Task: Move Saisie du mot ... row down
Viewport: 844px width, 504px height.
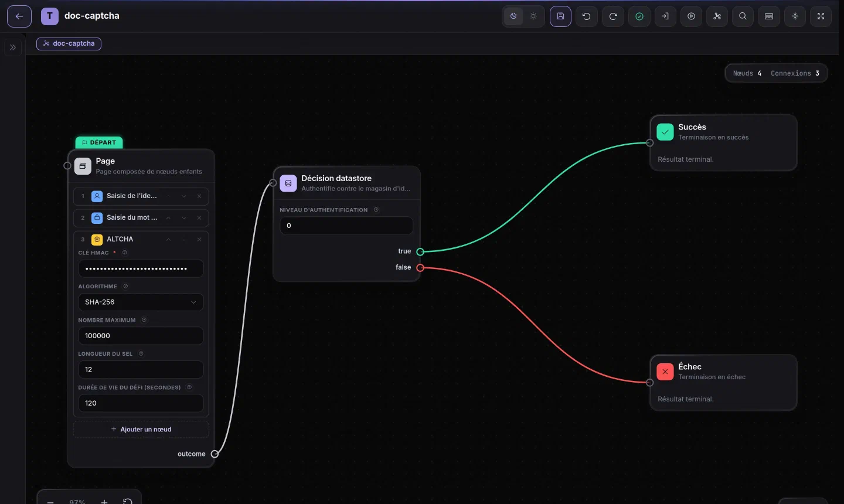Action: (184, 218)
